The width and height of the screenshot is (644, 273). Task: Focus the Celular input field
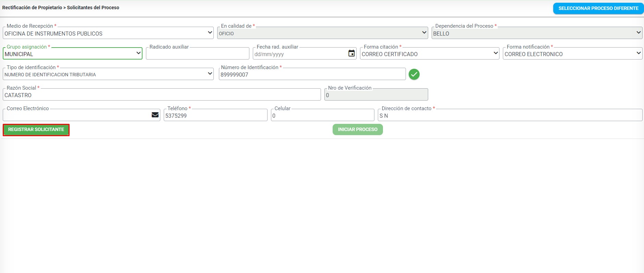click(322, 116)
